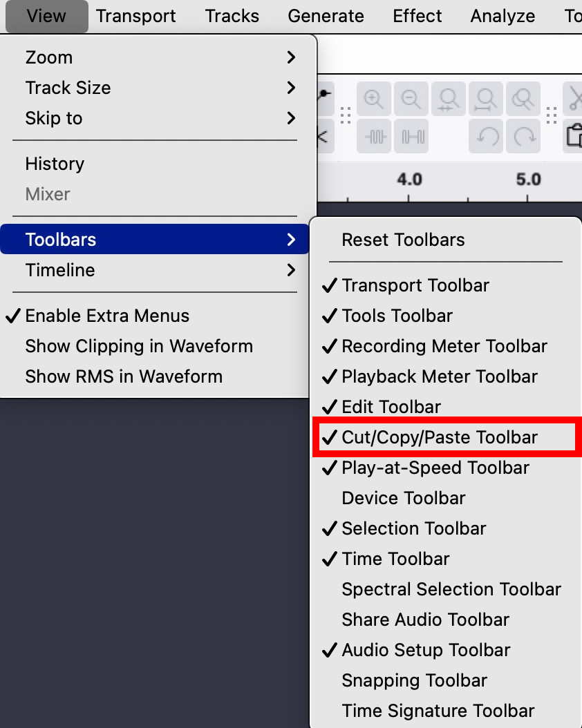Open the Effect menu
Image resolution: width=582 pixels, height=728 pixels.
[417, 16]
